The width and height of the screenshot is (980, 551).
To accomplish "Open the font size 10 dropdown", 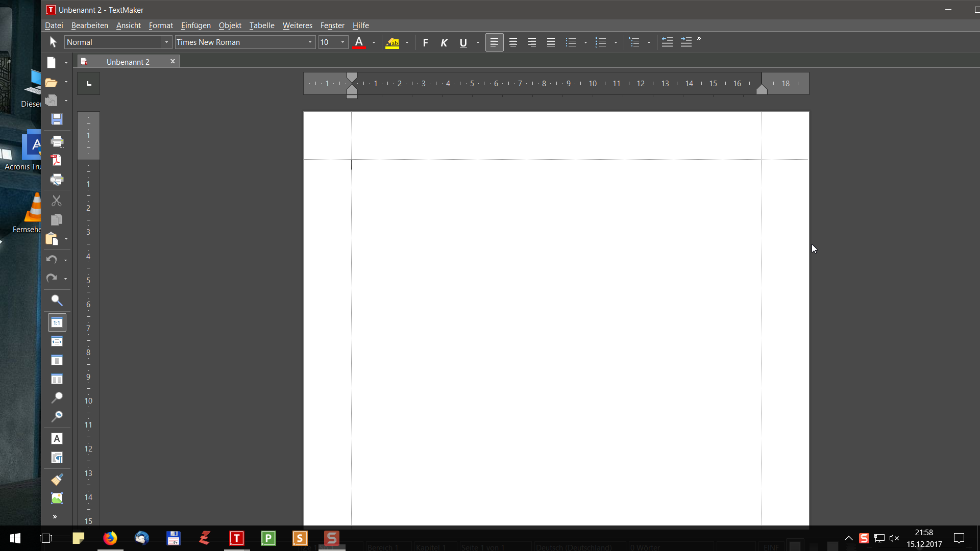I will pos(342,42).
